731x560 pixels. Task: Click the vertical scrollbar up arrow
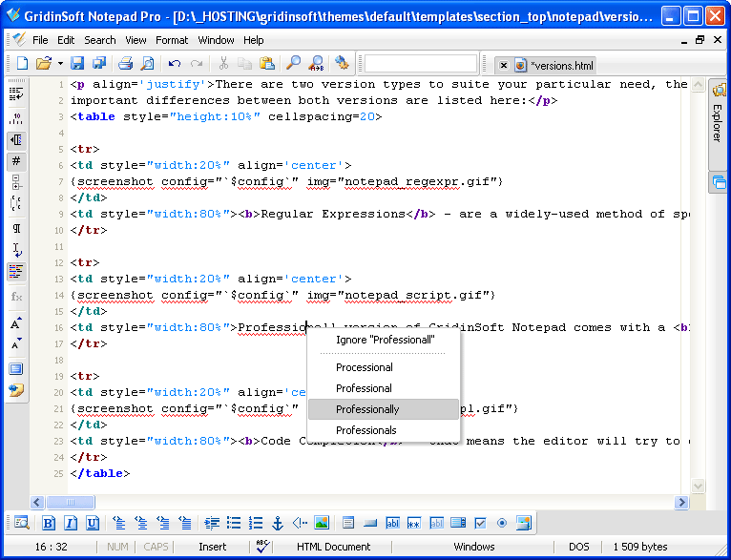click(698, 85)
